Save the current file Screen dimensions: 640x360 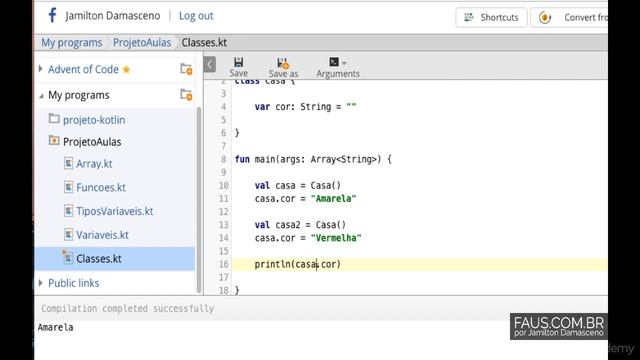(238, 67)
